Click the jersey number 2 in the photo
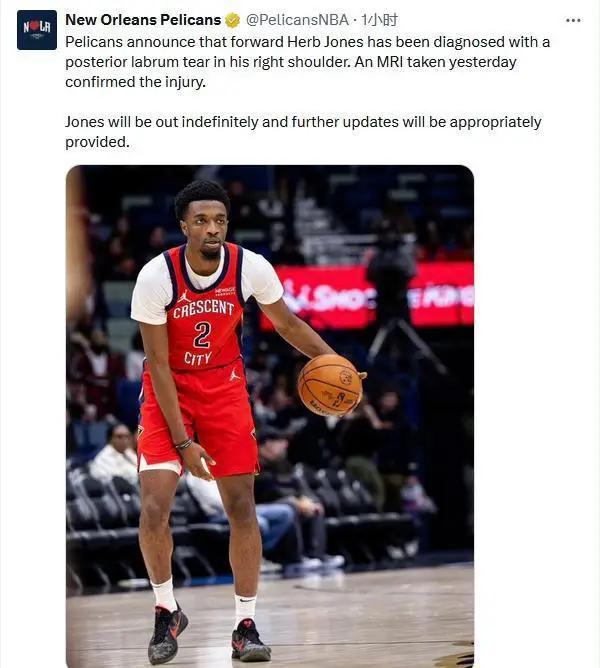This screenshot has width=600, height=668. pos(202,334)
